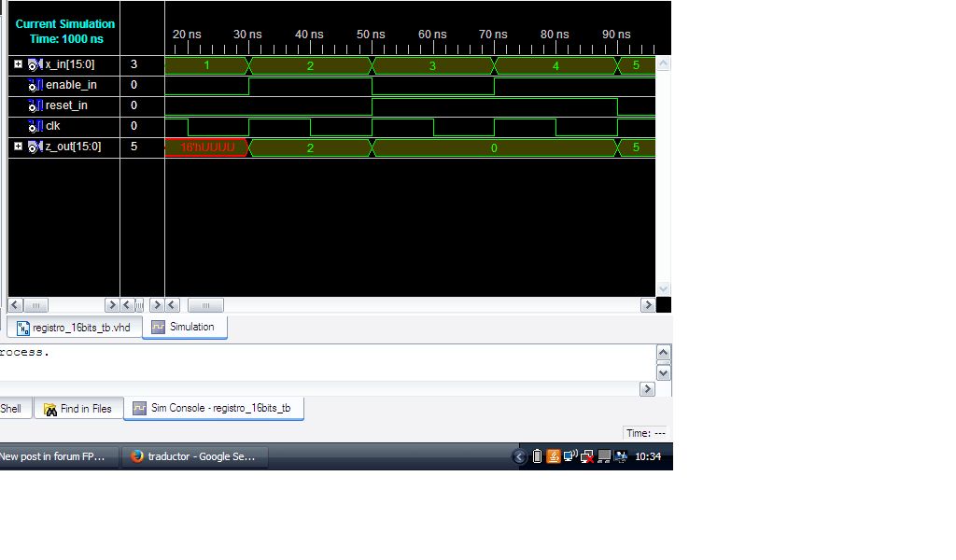Select the clk signal icon
The width and height of the screenshot is (956, 560).
pos(35,126)
